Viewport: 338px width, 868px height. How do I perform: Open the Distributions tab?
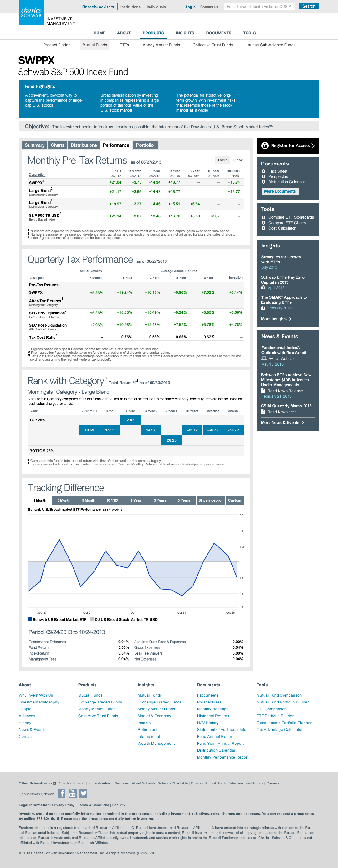[84, 145]
